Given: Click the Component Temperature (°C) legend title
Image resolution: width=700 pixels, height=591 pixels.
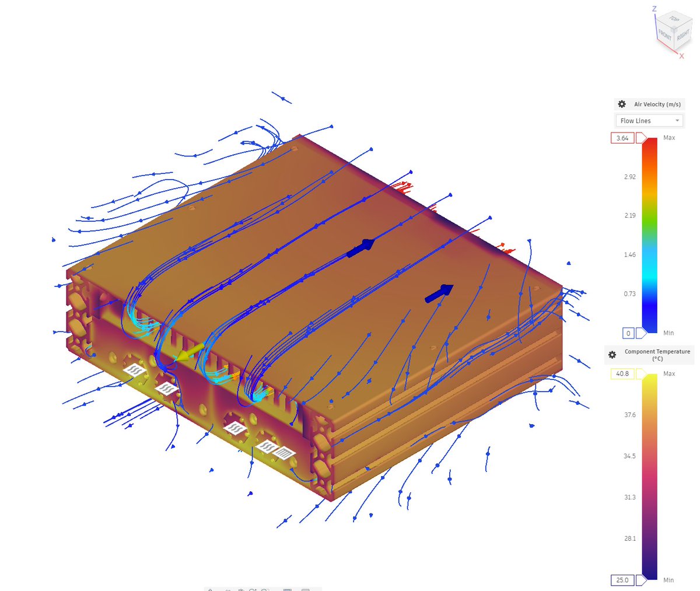Looking at the screenshot, I should point(657,355).
